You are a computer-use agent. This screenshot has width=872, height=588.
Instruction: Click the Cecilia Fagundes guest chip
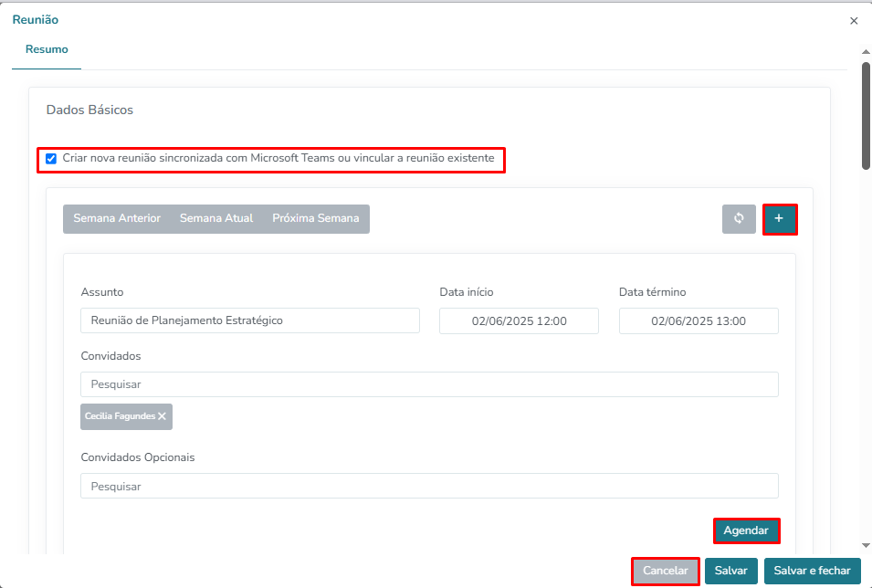[126, 416]
